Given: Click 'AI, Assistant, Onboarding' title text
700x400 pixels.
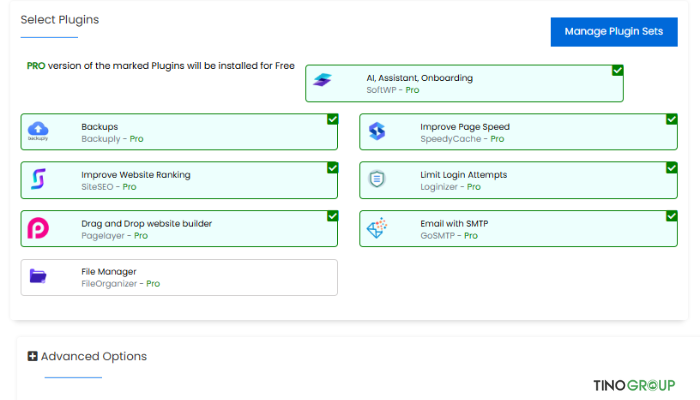Looking at the screenshot, I should pos(420,78).
